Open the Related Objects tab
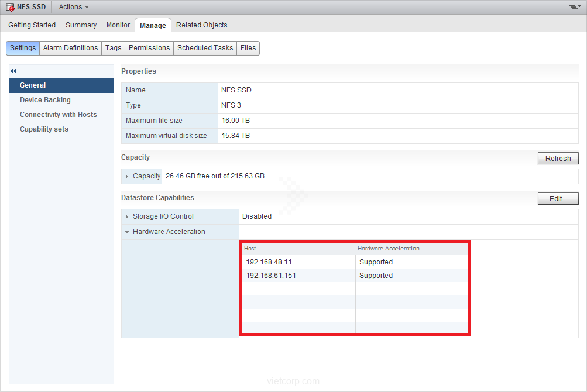Screen dimensions: 587x392 point(201,25)
